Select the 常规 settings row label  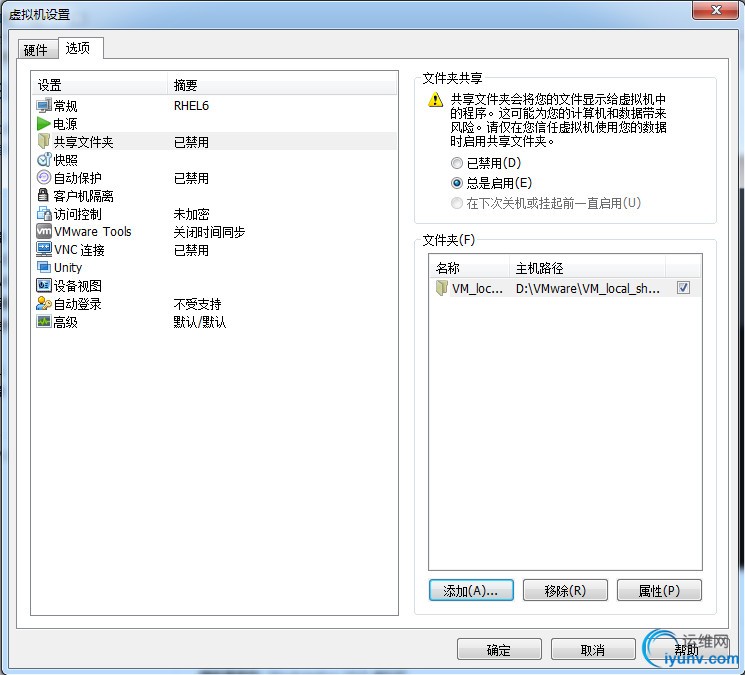[65, 106]
